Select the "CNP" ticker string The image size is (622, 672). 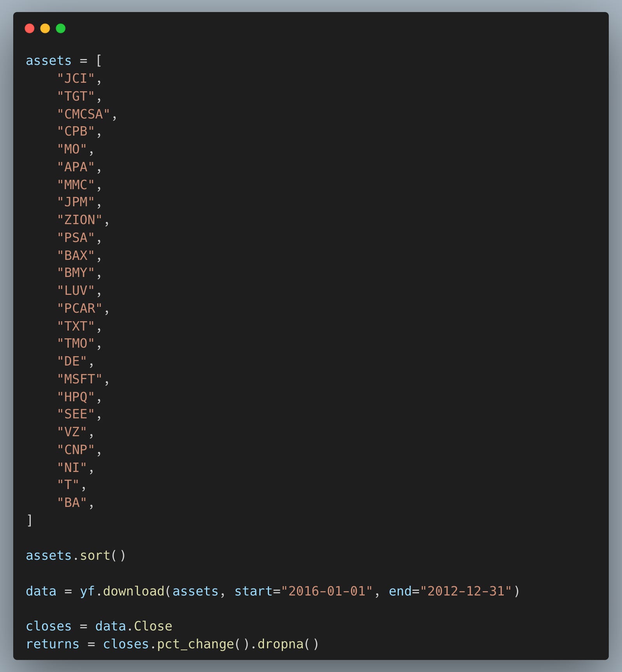pyautogui.click(x=76, y=449)
